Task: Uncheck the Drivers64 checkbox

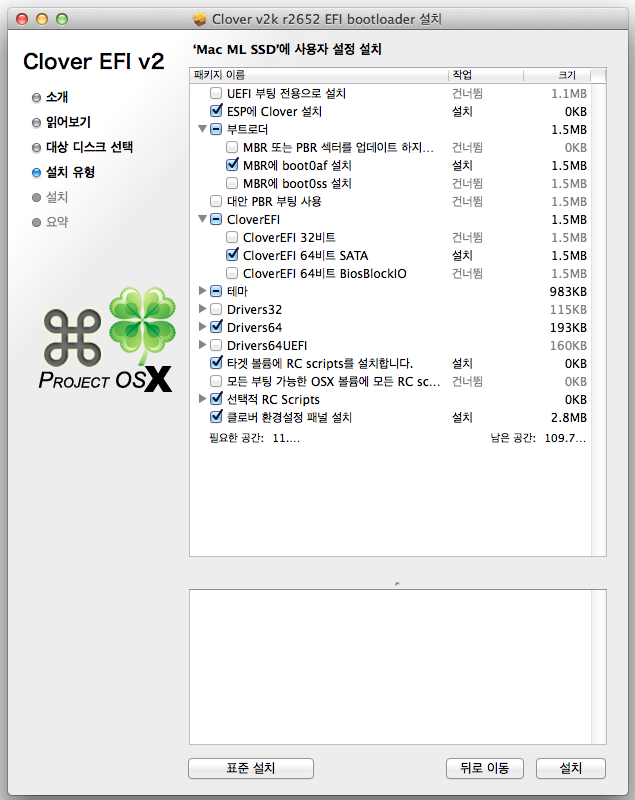Action: click(216, 327)
